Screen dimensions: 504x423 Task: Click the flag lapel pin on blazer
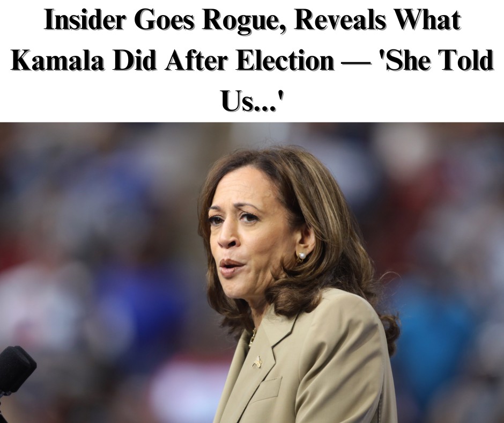[x=257, y=362]
